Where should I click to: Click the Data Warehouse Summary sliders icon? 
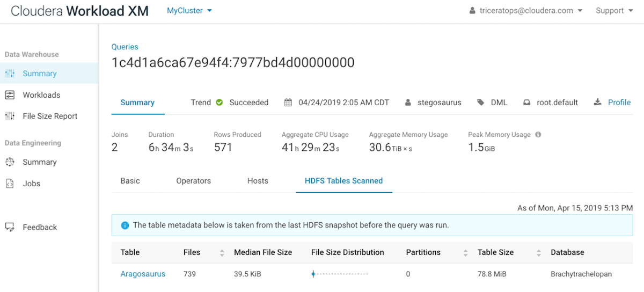tap(10, 74)
